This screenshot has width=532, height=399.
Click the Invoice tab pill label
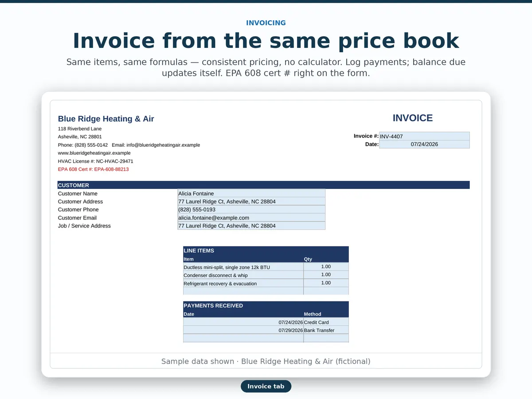[x=266, y=386]
